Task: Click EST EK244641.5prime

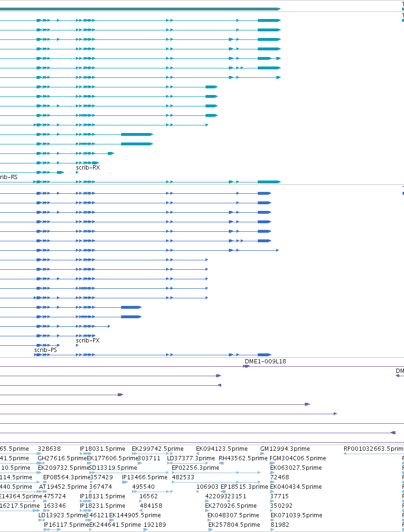Action: [x=115, y=525]
